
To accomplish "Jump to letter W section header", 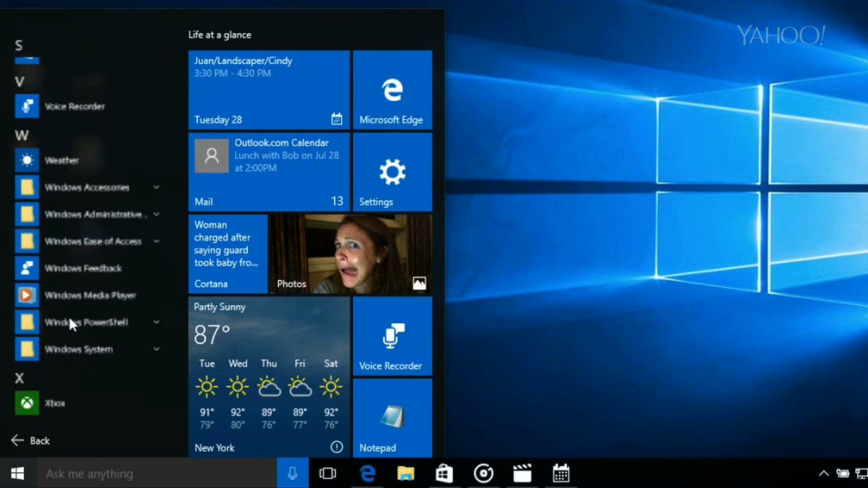I will 21,135.
